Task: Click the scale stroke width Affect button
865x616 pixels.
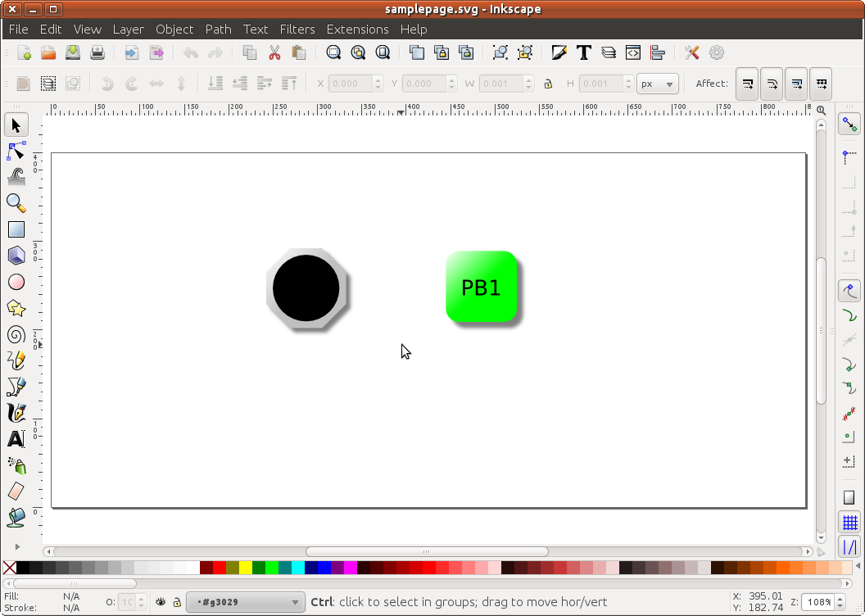Action: point(746,84)
